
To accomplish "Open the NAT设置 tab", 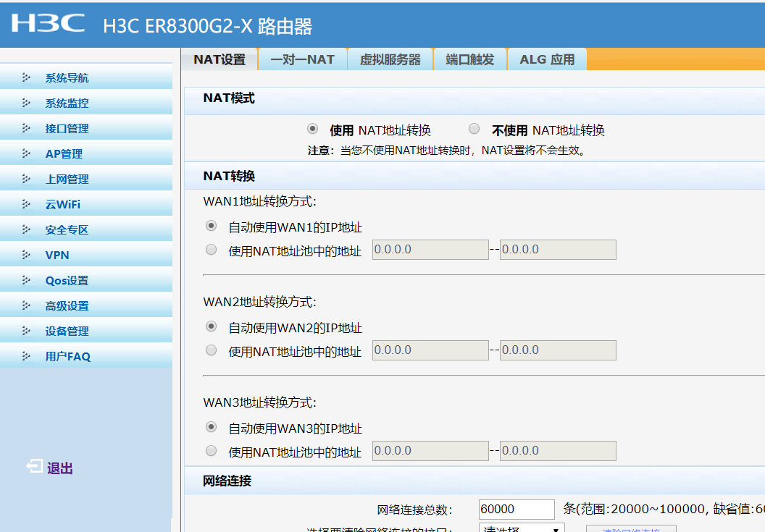I will pyautogui.click(x=220, y=59).
